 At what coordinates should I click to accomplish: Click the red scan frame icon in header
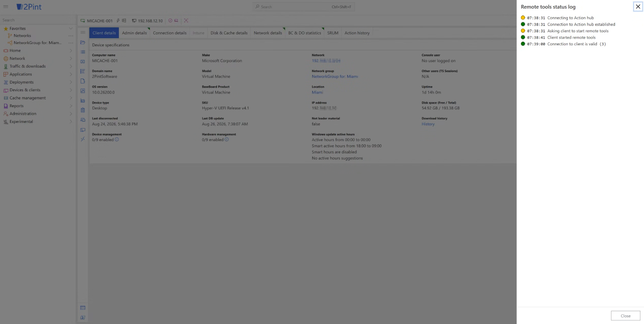pos(186,20)
